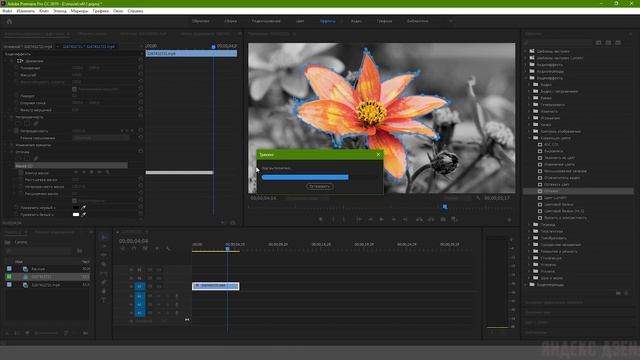Step forward one frame in Program monitor

(x=393, y=220)
